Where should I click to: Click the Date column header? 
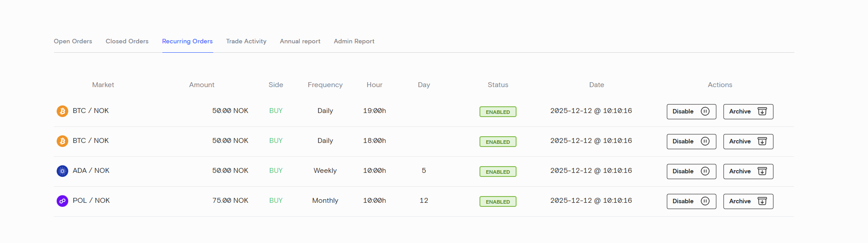(x=596, y=85)
